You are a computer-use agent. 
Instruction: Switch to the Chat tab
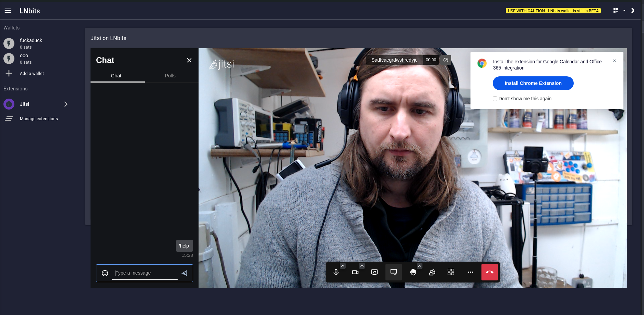(x=117, y=76)
